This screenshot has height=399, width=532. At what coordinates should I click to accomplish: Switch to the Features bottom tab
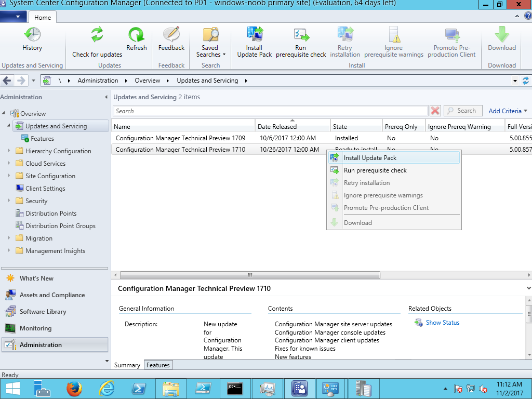[158, 365]
